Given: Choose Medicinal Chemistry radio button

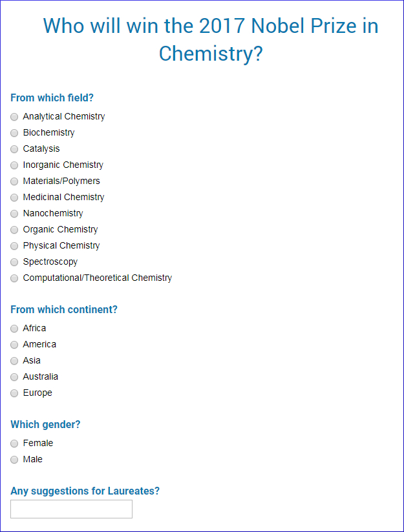Looking at the screenshot, I should pyautogui.click(x=14, y=198).
